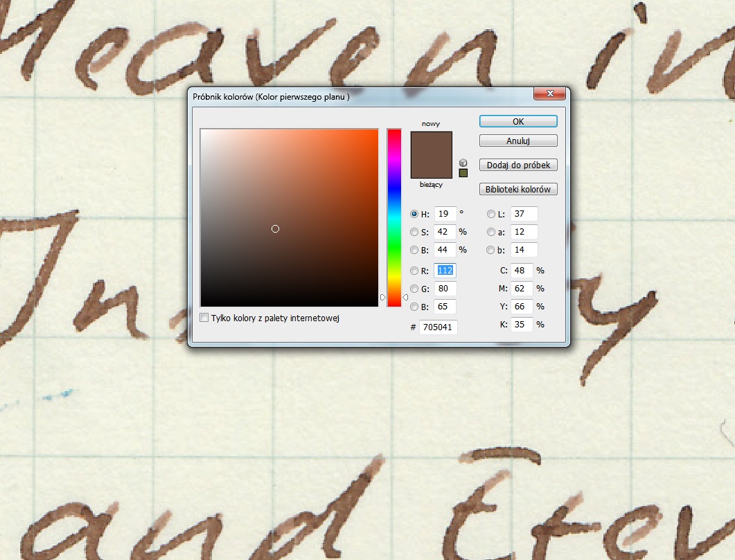Viewport: 735px width, 560px height.
Task: Select the L (lightness) radio button
Action: pyautogui.click(x=491, y=214)
